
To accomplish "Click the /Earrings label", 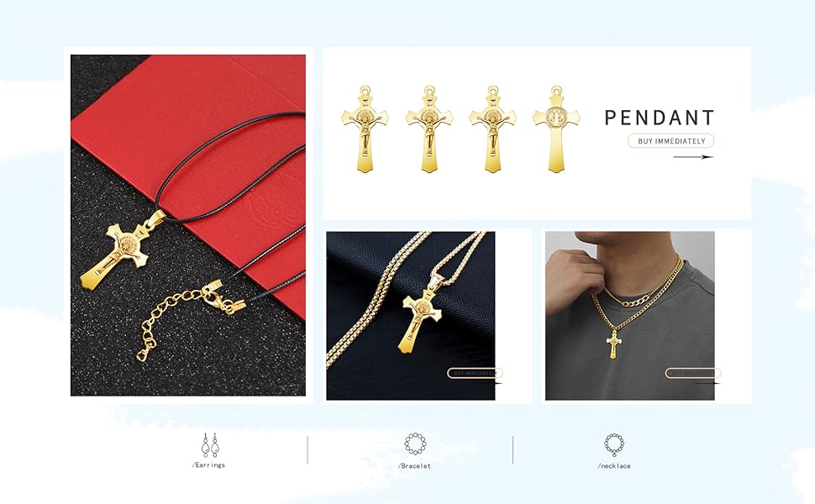I will 208,465.
